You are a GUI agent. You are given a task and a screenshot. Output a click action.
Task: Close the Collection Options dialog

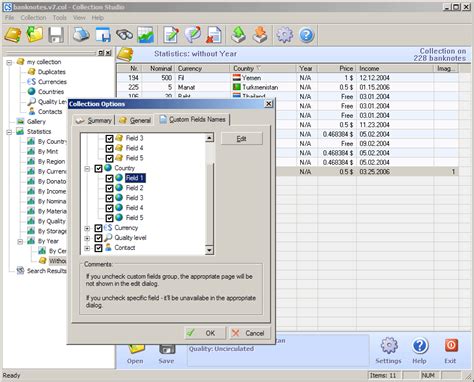click(268, 104)
